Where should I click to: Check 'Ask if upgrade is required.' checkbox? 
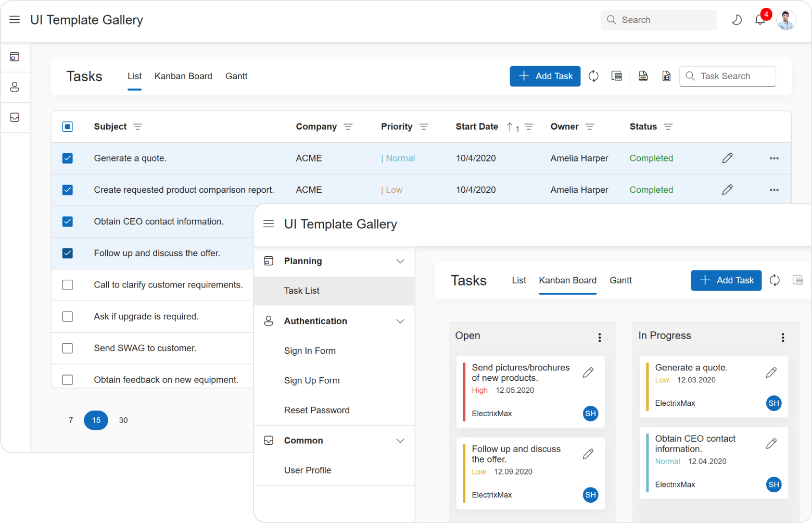(x=68, y=317)
